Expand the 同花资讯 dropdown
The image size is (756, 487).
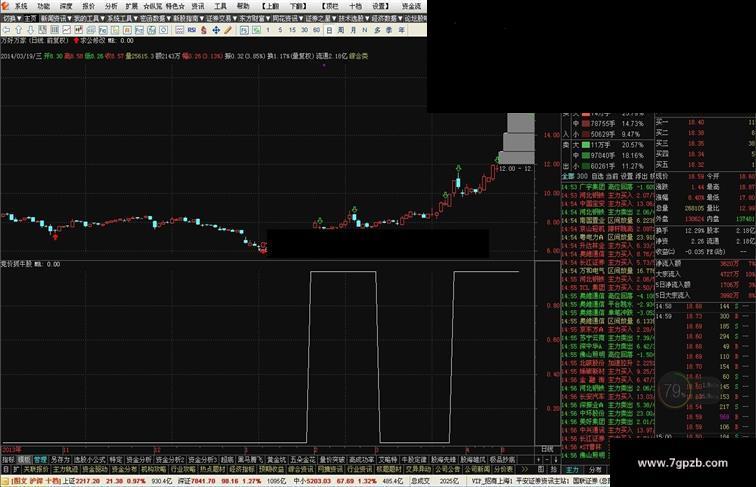coord(287,18)
